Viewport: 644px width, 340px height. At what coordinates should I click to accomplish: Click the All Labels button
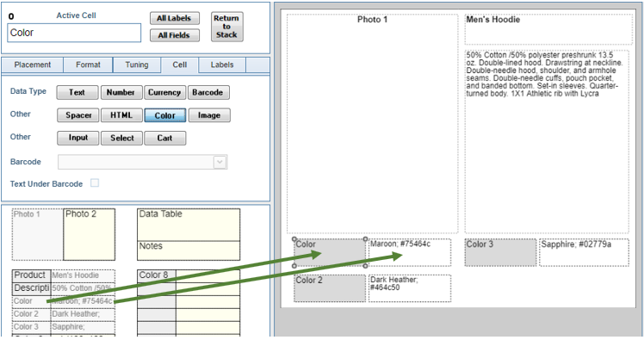pos(175,18)
